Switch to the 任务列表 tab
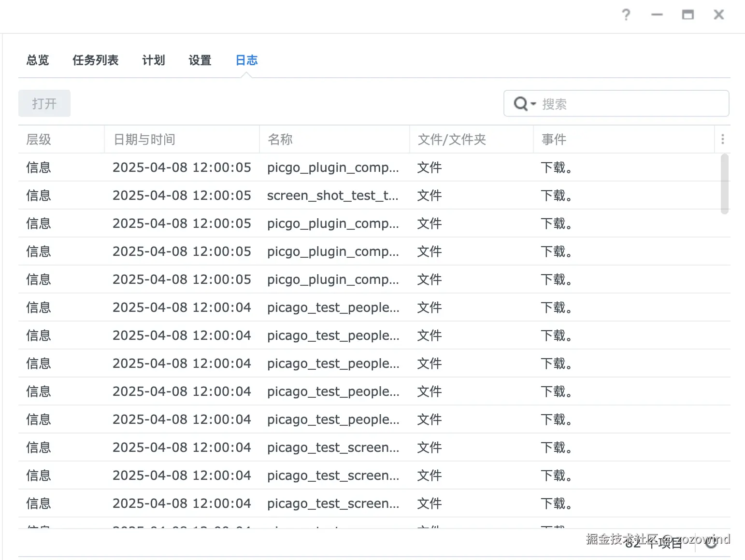The height and width of the screenshot is (560, 745). pyautogui.click(x=95, y=60)
